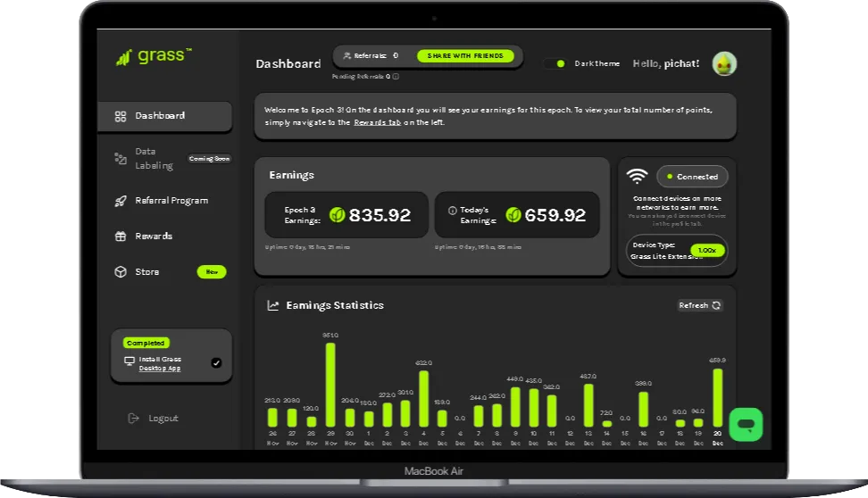
Task: Click the Referral Program rocket icon
Action: click(121, 201)
